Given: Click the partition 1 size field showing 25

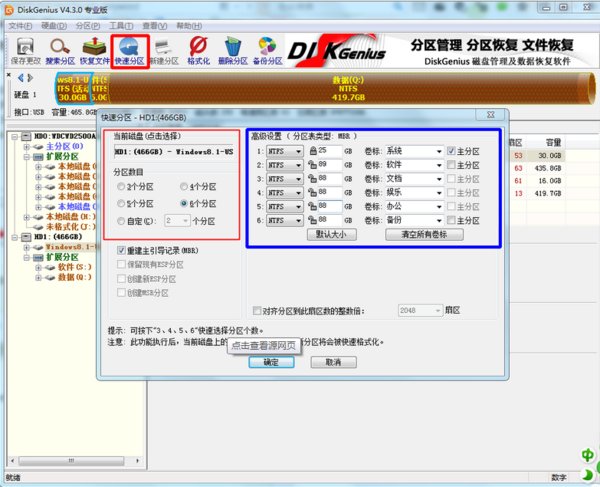Looking at the screenshot, I should coord(329,151).
